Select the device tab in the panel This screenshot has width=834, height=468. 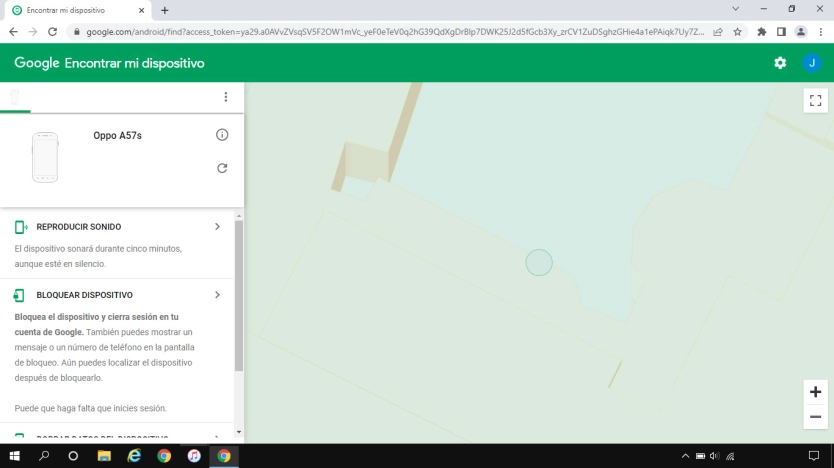[x=15, y=97]
